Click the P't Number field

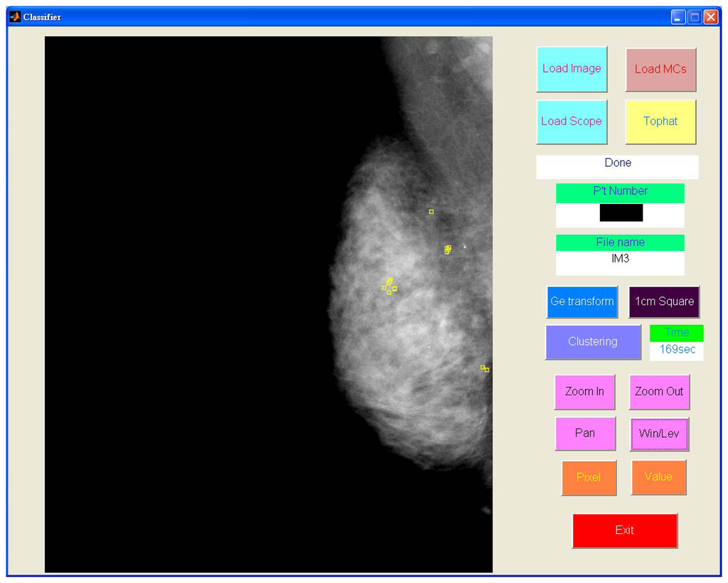click(x=621, y=213)
